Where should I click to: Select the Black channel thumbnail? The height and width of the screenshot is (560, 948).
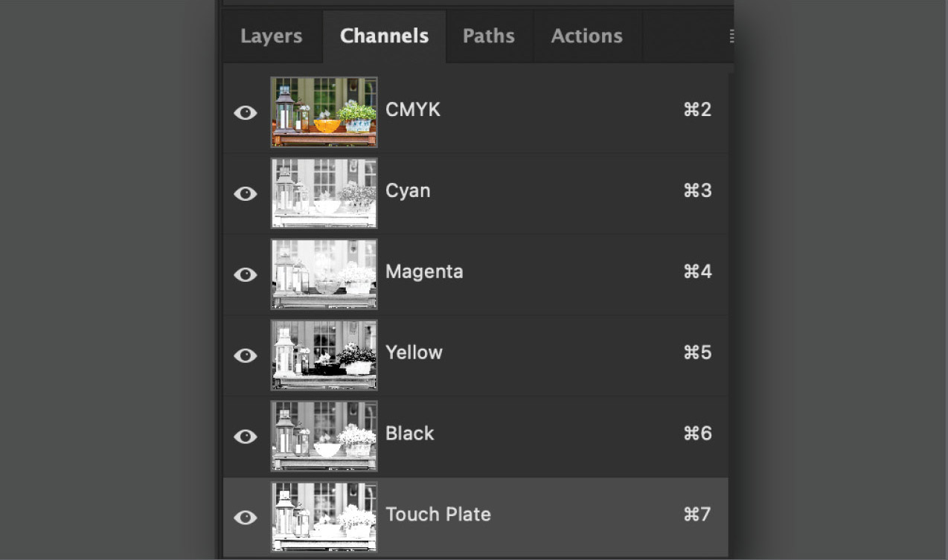tap(324, 437)
